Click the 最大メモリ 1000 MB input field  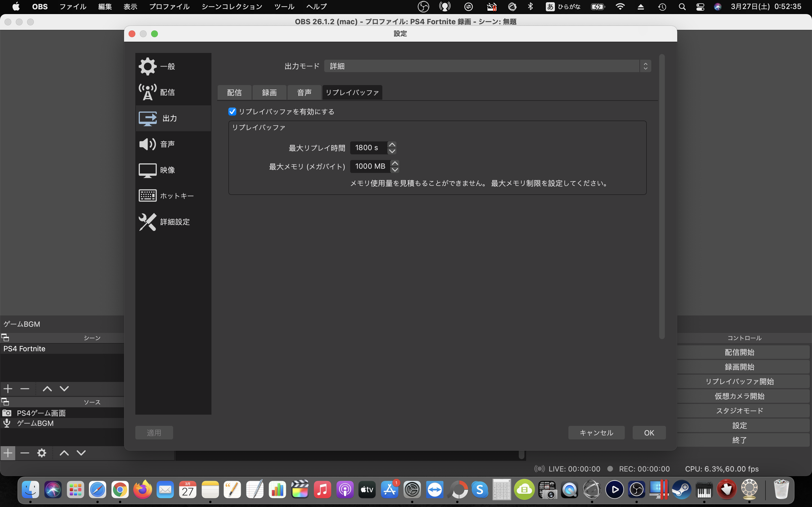coord(370,166)
